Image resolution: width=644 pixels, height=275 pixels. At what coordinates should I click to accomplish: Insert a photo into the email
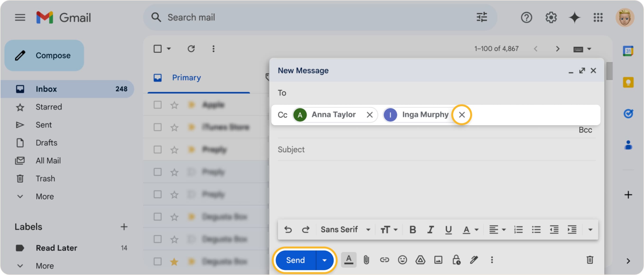[438, 260]
